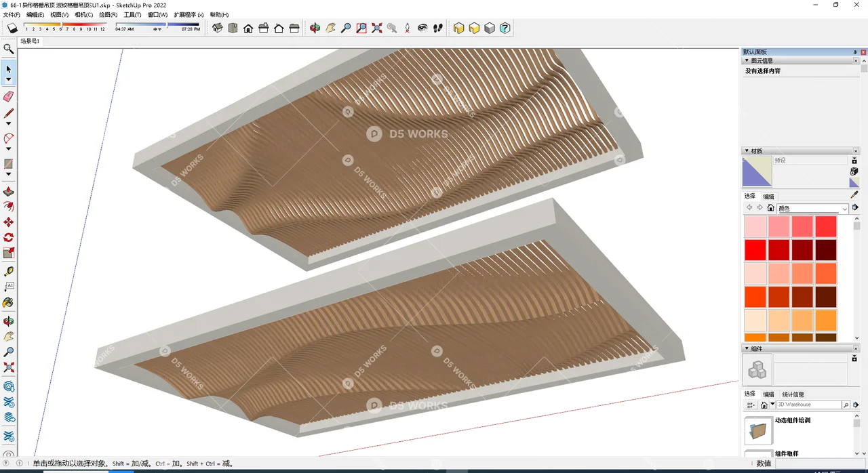This screenshot has height=473, width=868.
Task: Click inside the 3D Warehouse search field
Action: pos(810,405)
